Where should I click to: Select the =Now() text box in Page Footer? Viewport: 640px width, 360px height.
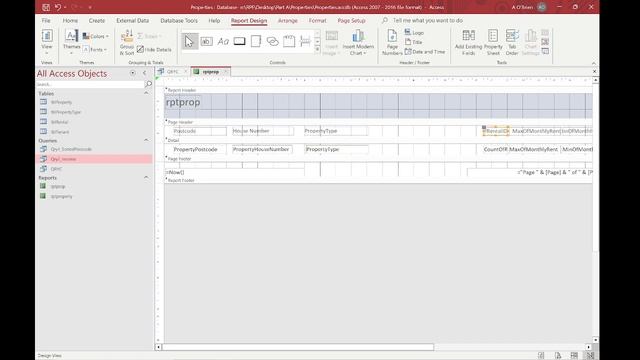(235, 172)
